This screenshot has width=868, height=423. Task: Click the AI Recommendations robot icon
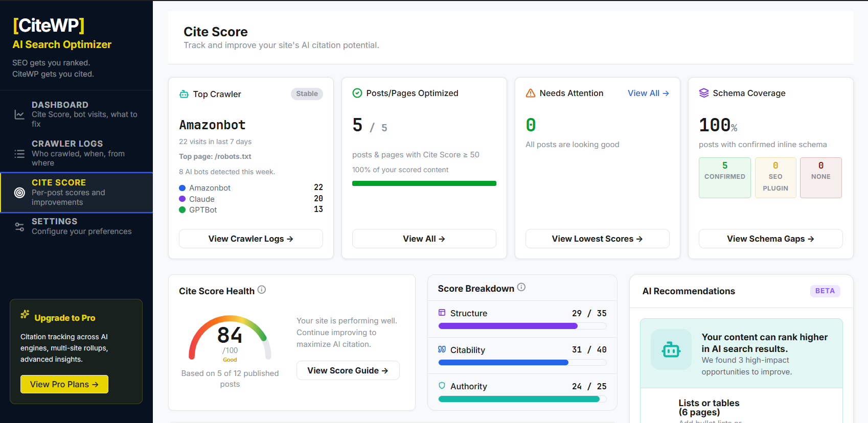coord(671,349)
